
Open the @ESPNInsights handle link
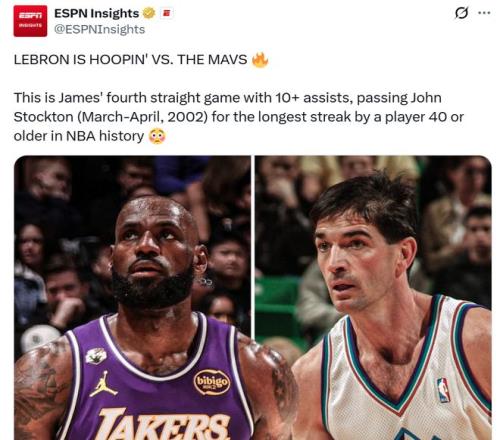(x=99, y=29)
